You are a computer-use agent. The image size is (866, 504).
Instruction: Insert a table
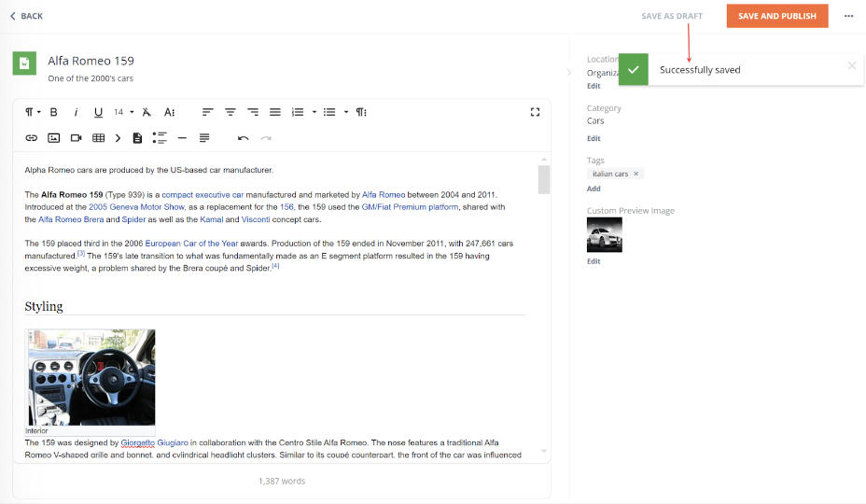point(98,138)
